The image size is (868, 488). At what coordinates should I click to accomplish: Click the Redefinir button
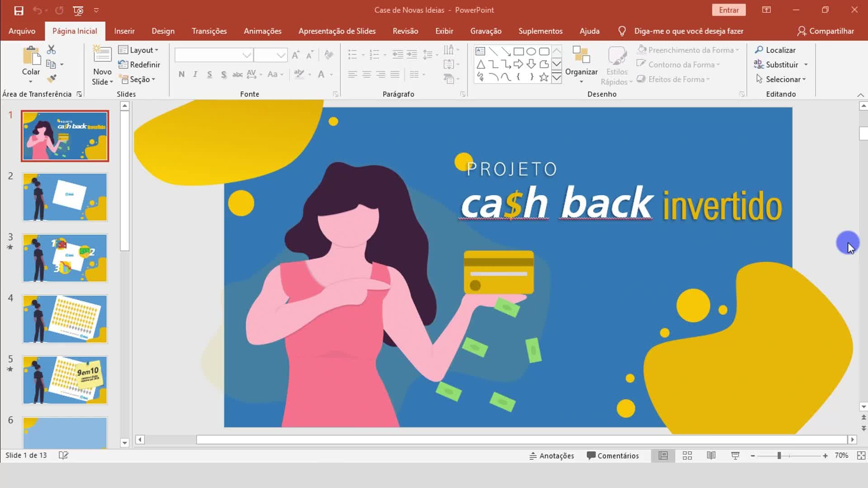[x=139, y=65]
